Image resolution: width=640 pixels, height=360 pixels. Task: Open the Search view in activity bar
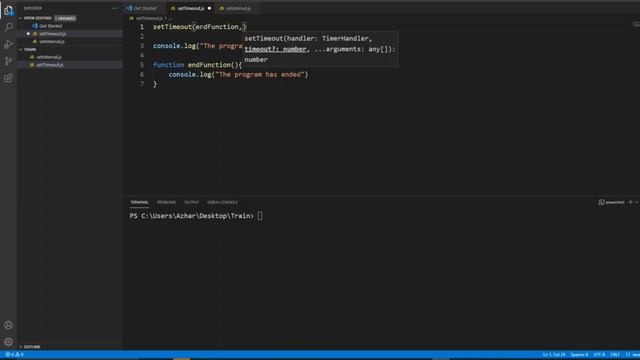pos(9,27)
